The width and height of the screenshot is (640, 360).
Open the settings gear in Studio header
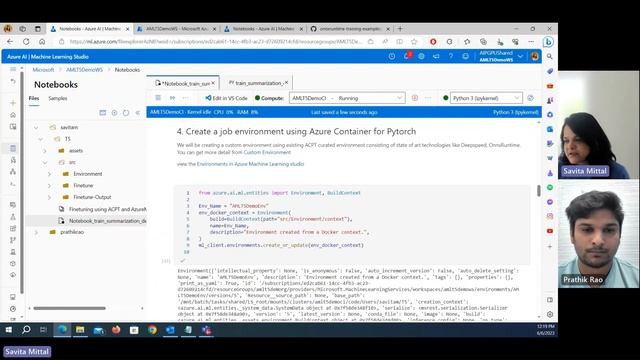pos(421,56)
